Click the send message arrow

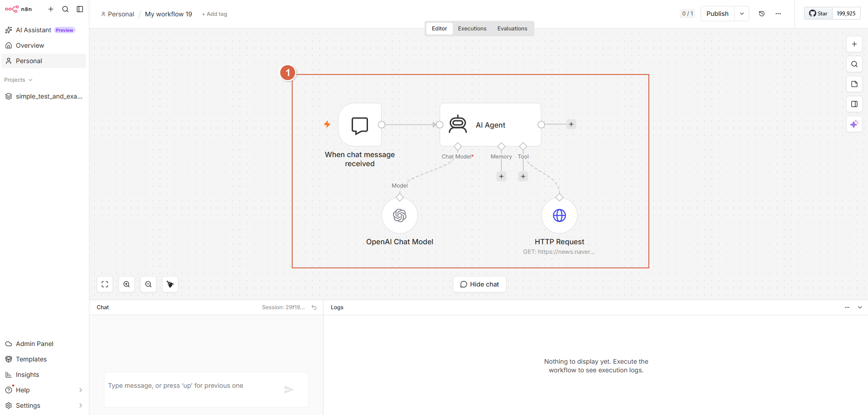coord(289,390)
